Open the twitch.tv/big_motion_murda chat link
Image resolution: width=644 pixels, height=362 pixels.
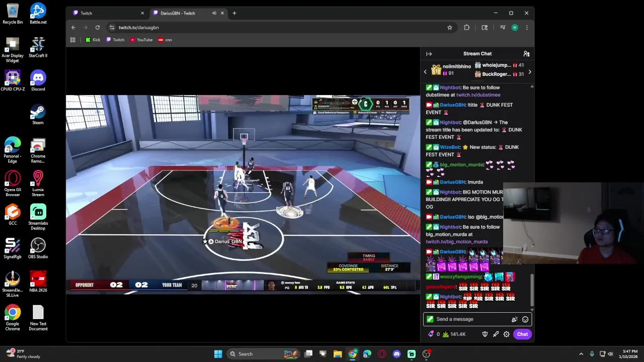click(x=456, y=242)
